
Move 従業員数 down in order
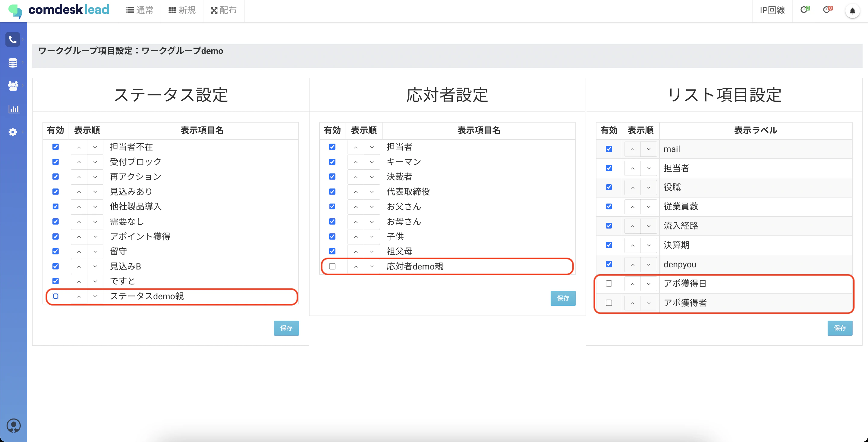pyautogui.click(x=649, y=207)
